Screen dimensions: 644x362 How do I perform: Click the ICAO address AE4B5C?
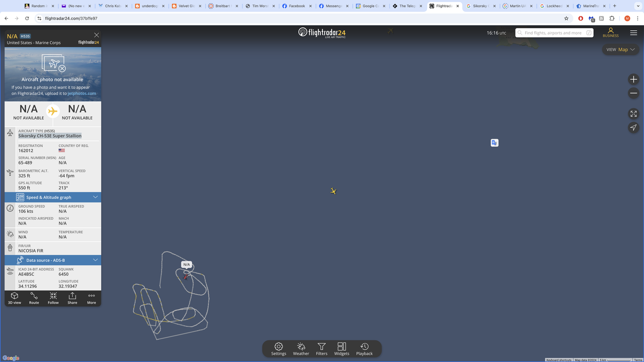[26, 274]
